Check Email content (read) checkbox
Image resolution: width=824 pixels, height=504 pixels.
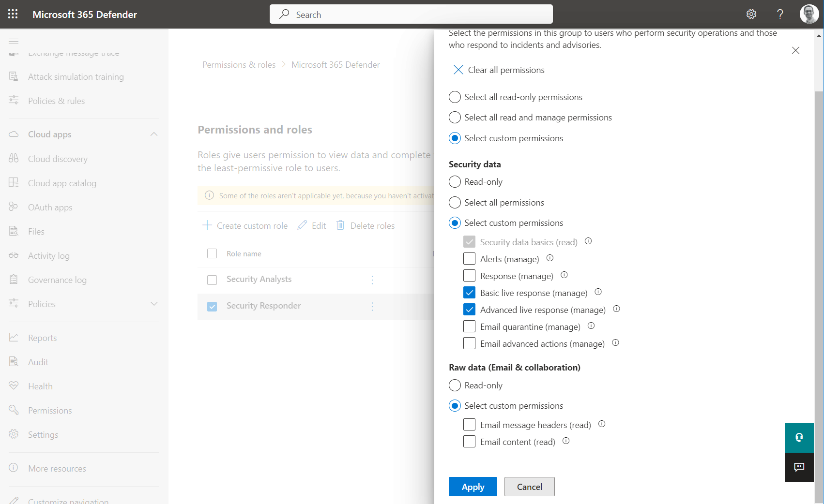(x=469, y=442)
